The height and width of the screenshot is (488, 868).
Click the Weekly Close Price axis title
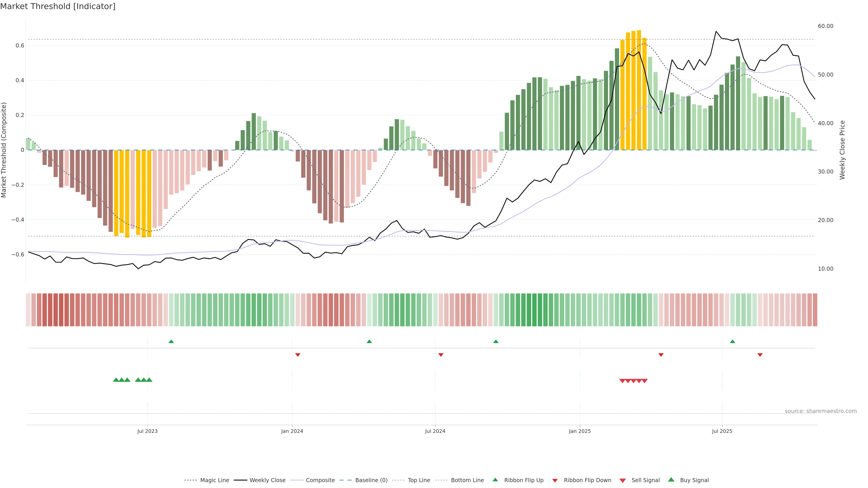click(842, 150)
